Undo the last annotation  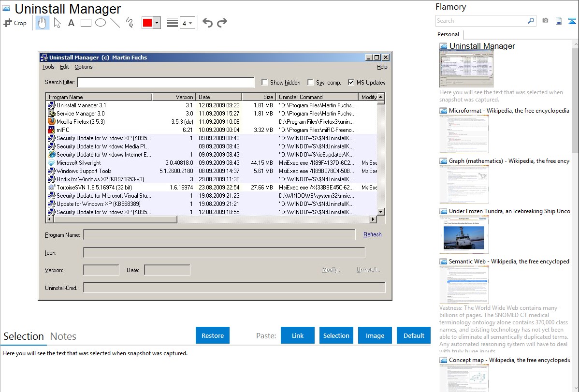click(x=207, y=23)
